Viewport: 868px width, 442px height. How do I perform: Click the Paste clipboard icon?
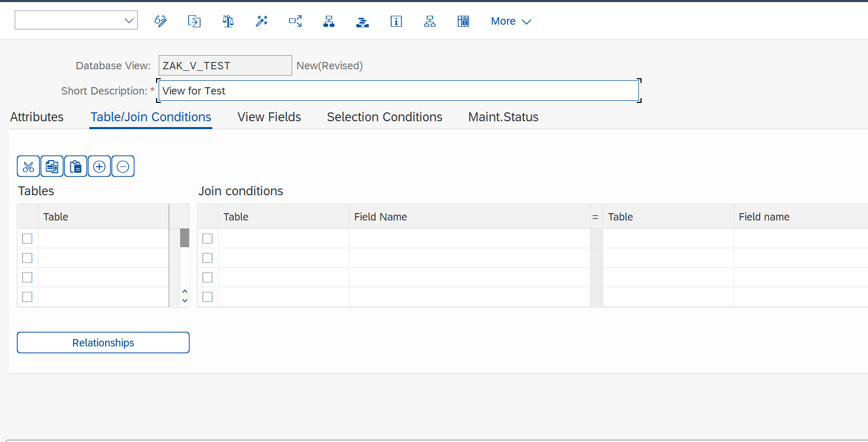coord(76,166)
